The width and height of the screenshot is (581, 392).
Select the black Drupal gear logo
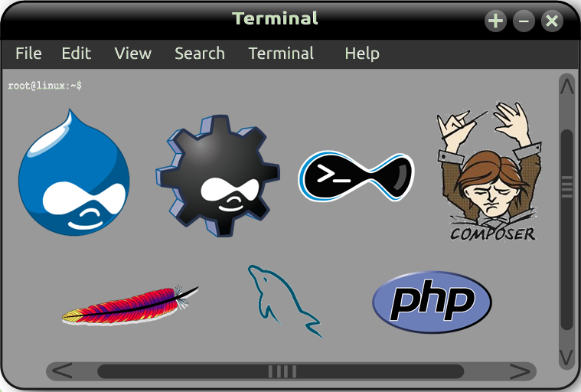218,175
